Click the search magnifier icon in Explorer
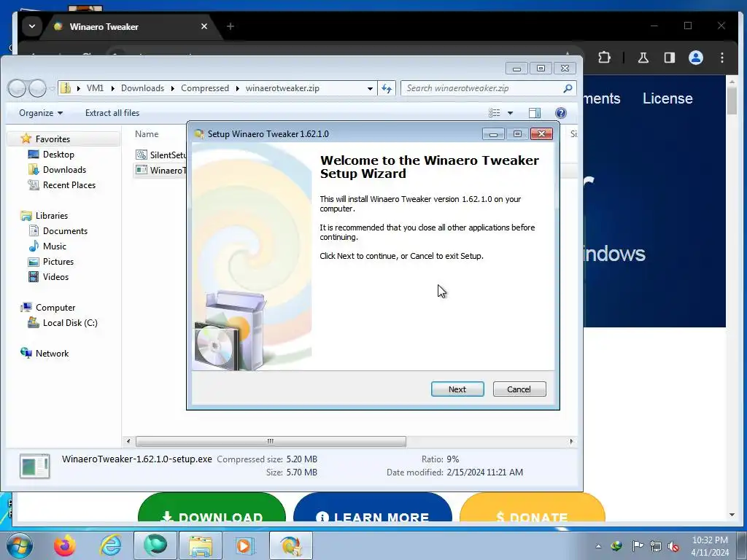This screenshot has height=560, width=747. point(568,88)
